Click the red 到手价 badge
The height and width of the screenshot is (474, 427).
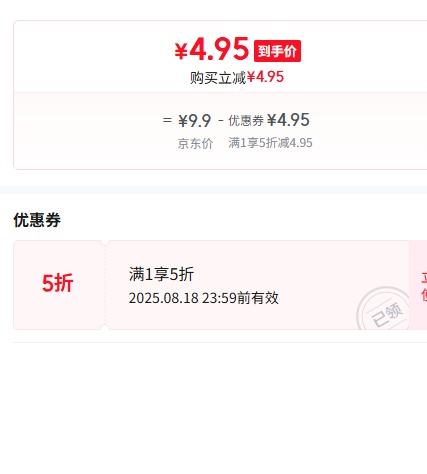[277, 51]
